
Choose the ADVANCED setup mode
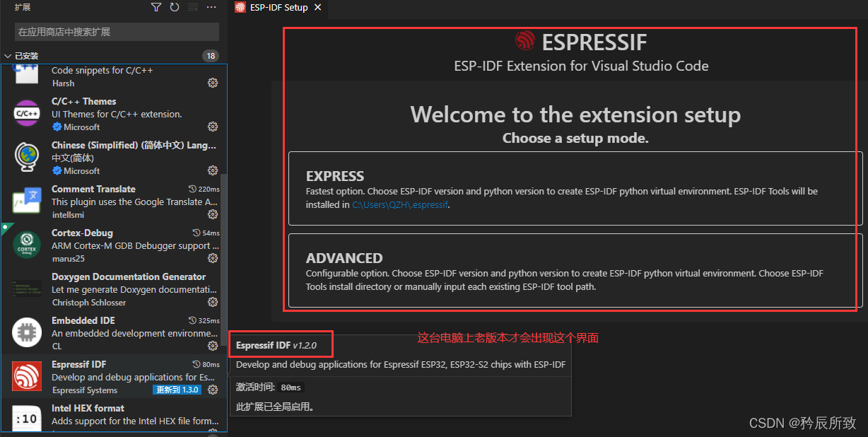575,271
